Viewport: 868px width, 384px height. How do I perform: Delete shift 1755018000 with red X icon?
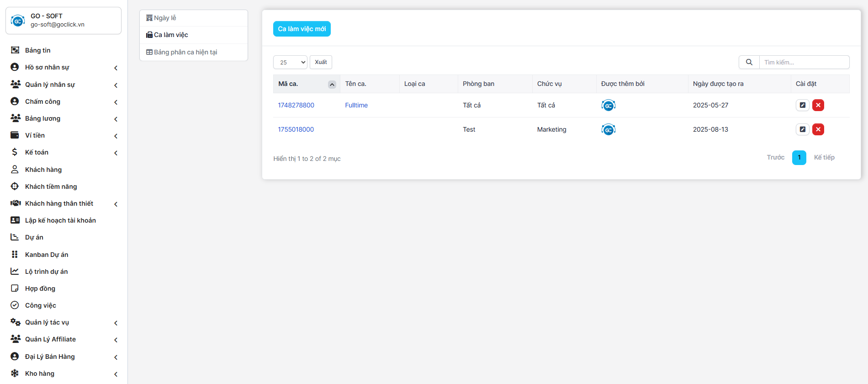[818, 129]
